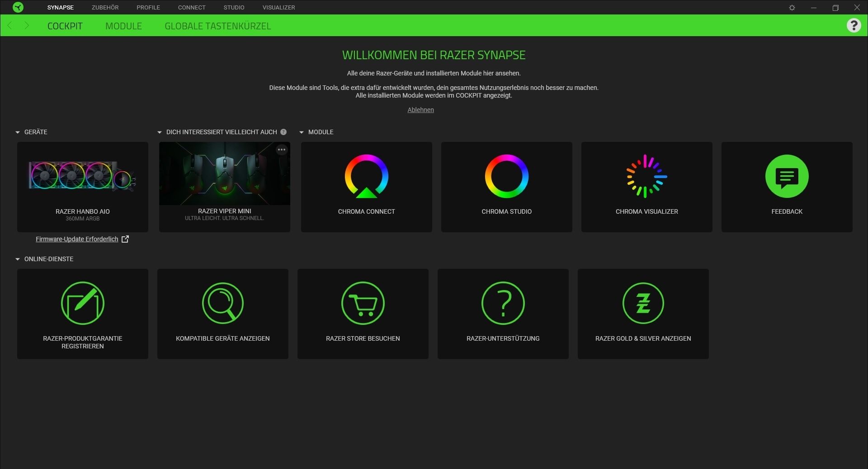The image size is (868, 469).
Task: Click Kompatible Geräte Anzeigen text
Action: coord(223,338)
